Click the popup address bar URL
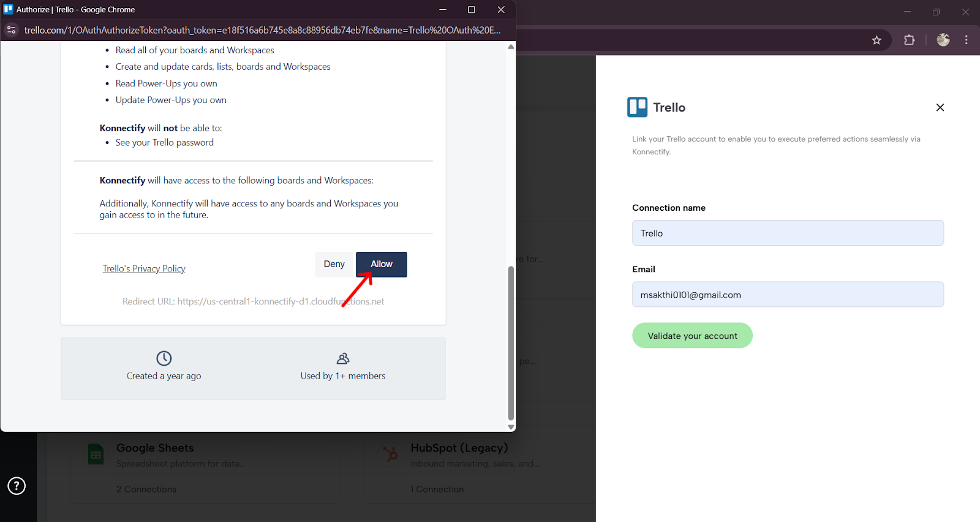980x522 pixels. coord(262,30)
